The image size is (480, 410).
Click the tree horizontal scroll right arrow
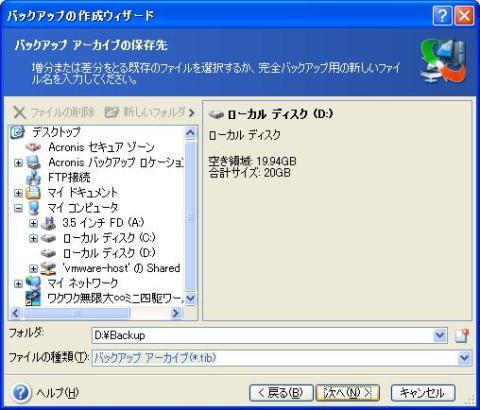pyautogui.click(x=176, y=313)
